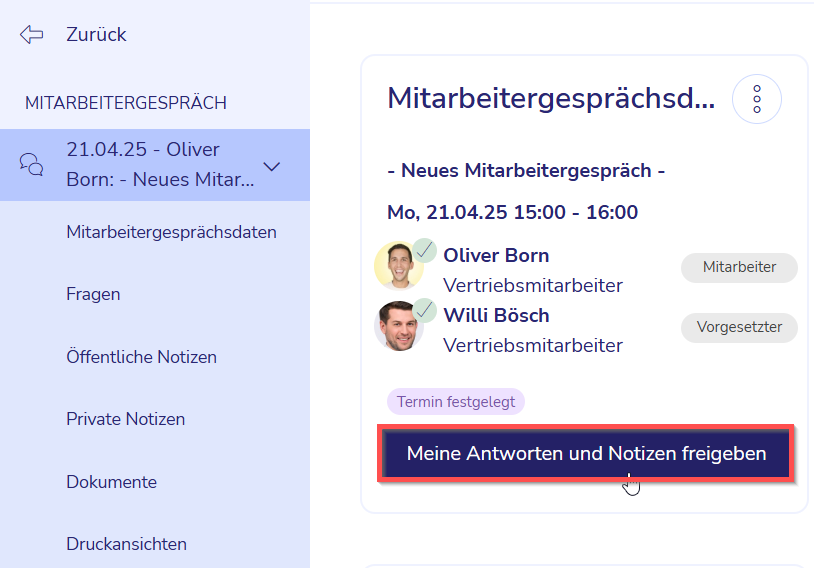Image resolution: width=814 pixels, height=568 pixels.
Task: Open Mitarbeitergesprächsdaten in the sidebar
Action: [171, 232]
